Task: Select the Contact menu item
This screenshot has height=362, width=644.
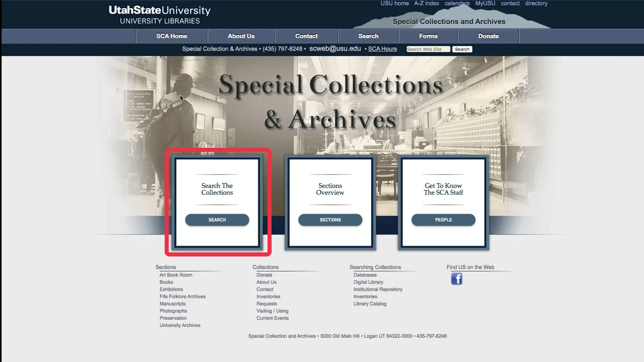Action: pos(306,36)
